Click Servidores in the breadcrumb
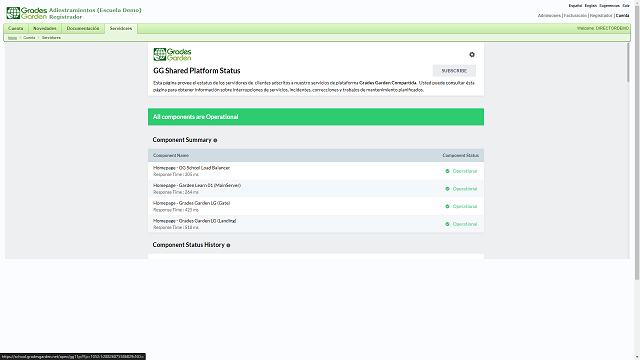 (51, 38)
